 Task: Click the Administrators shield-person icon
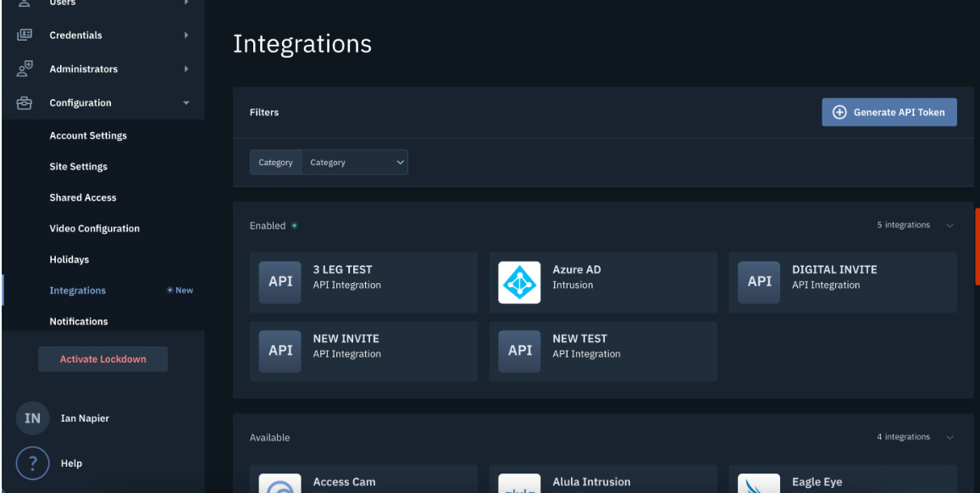coord(25,69)
